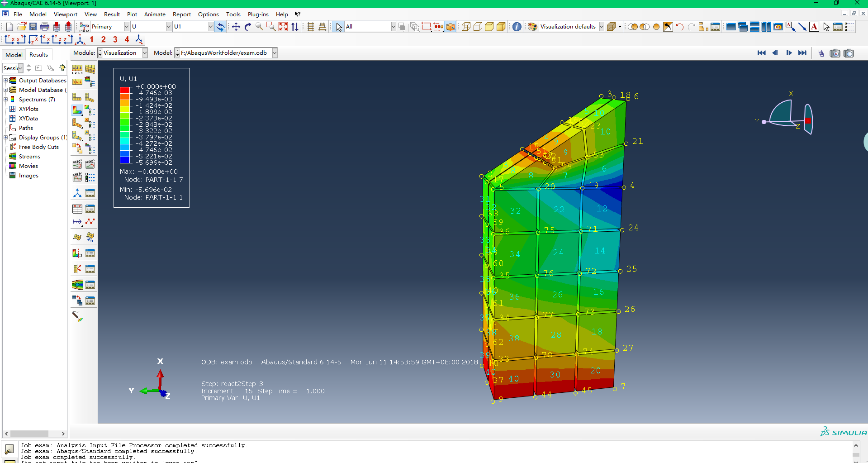Open file with folder icon

click(x=21, y=27)
